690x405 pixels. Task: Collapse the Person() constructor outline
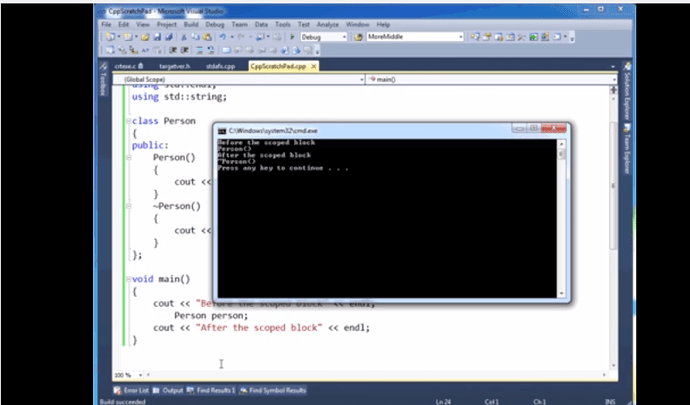coord(128,158)
